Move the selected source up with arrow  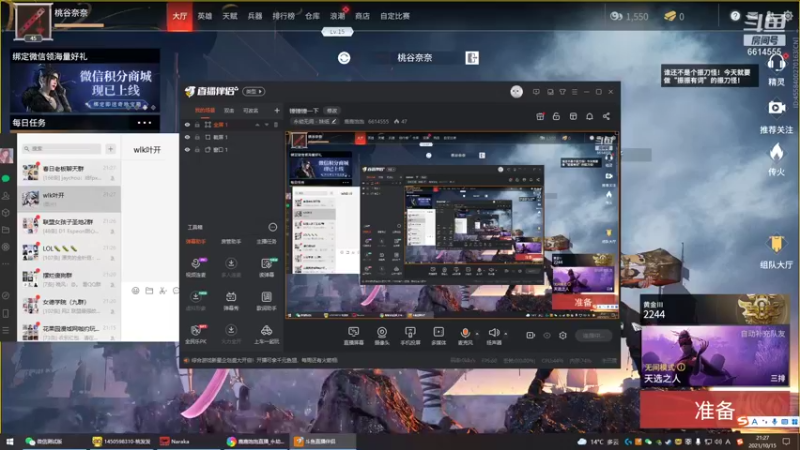coord(258,124)
